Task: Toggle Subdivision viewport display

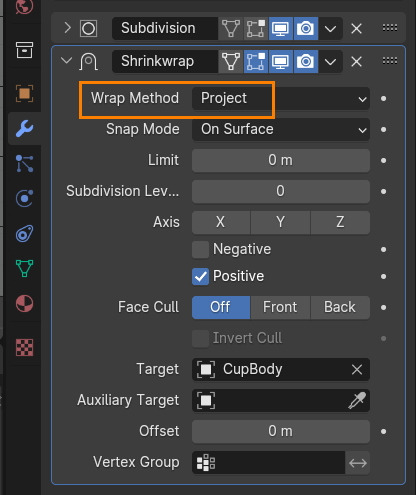Action: pos(281,28)
